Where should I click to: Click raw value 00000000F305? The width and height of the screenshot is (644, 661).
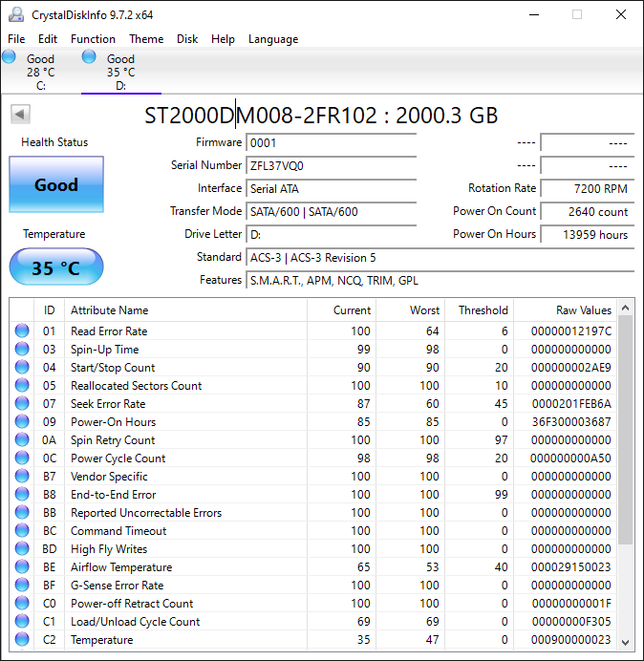pos(571,622)
